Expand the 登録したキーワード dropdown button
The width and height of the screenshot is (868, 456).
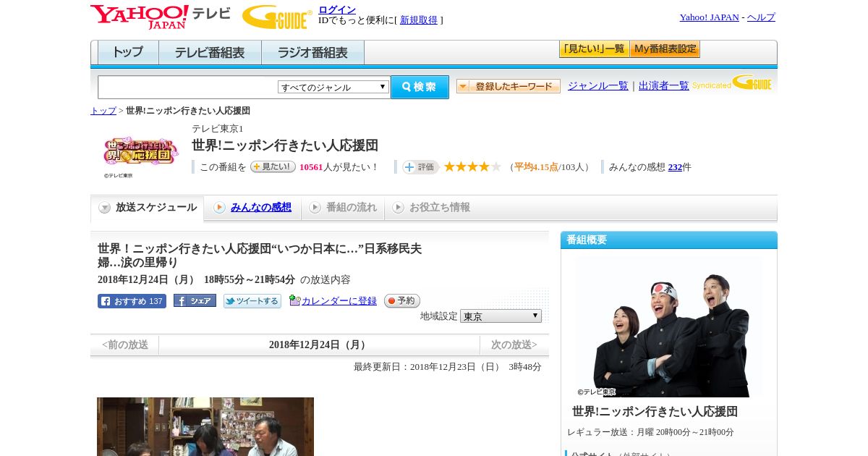point(509,86)
